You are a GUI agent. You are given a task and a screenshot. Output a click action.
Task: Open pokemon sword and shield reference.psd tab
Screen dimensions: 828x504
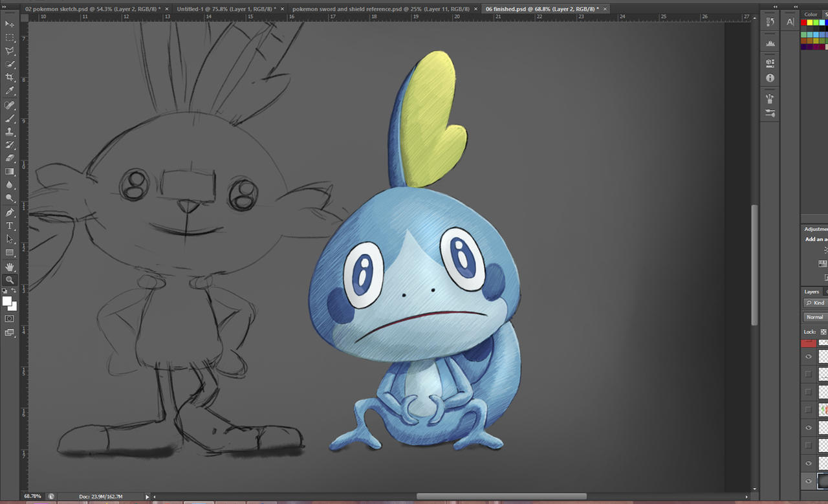point(381,9)
